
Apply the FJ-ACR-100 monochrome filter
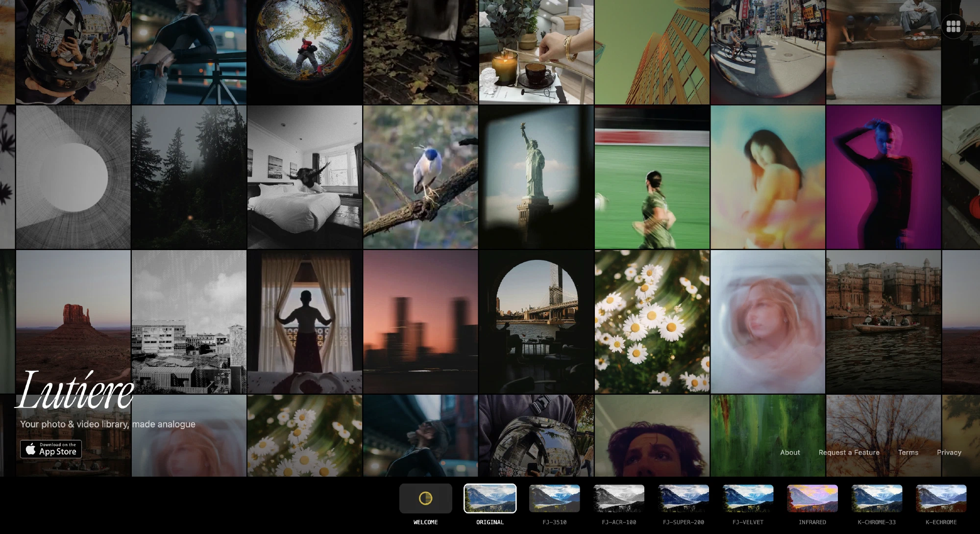click(619, 498)
